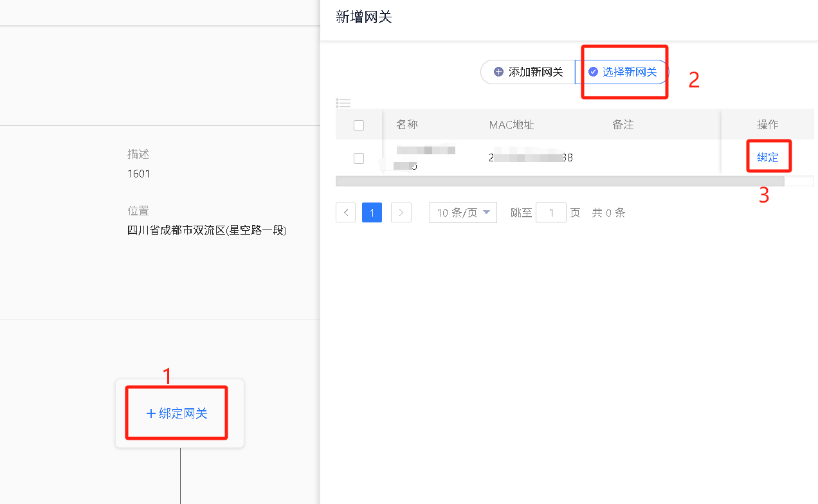Go to next page using right chevron

[401, 213]
